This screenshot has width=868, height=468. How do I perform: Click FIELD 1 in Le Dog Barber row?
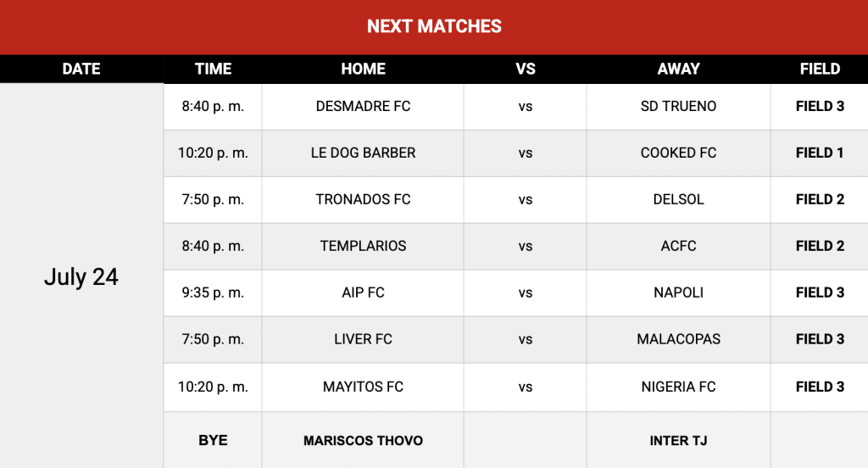coord(820,153)
